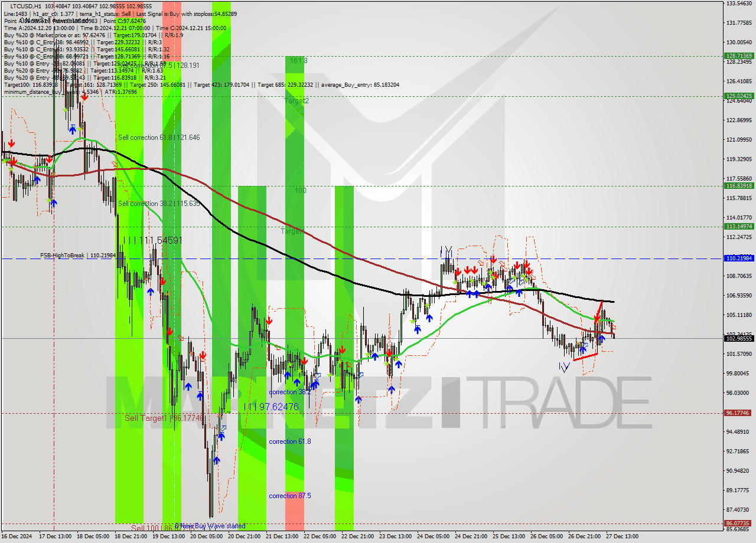Click the '161.8' Fibonacci level label
Image resolution: width=756 pixels, height=543 pixels.
coord(298,60)
